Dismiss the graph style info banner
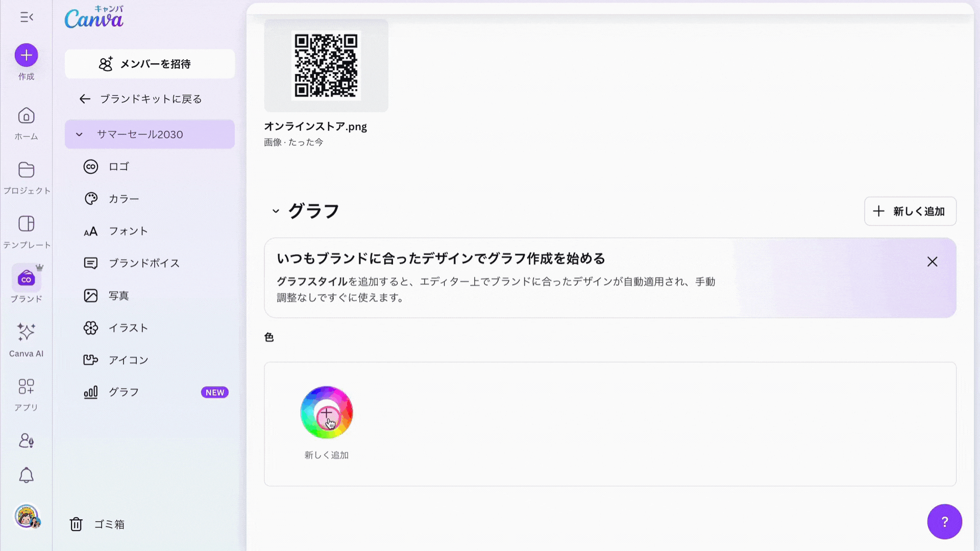The width and height of the screenshot is (980, 551). coord(932,262)
